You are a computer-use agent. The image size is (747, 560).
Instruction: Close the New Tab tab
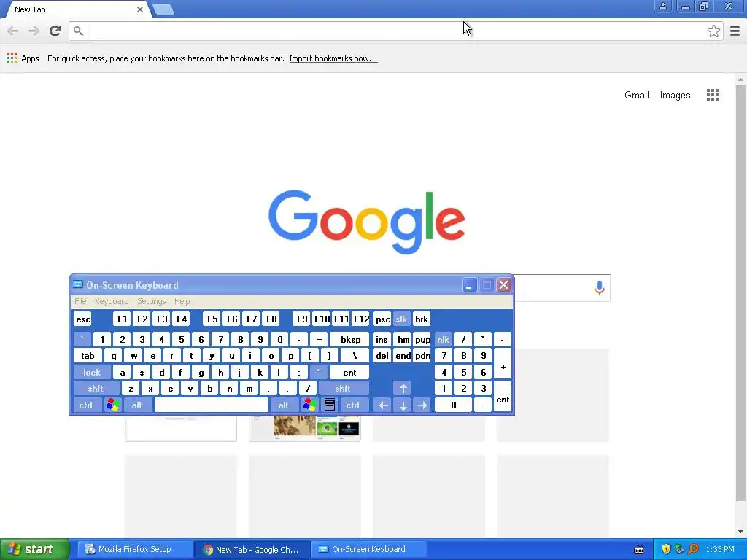coord(139,9)
